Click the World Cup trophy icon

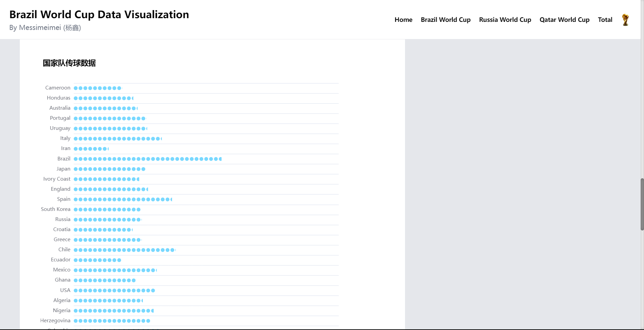pos(625,20)
